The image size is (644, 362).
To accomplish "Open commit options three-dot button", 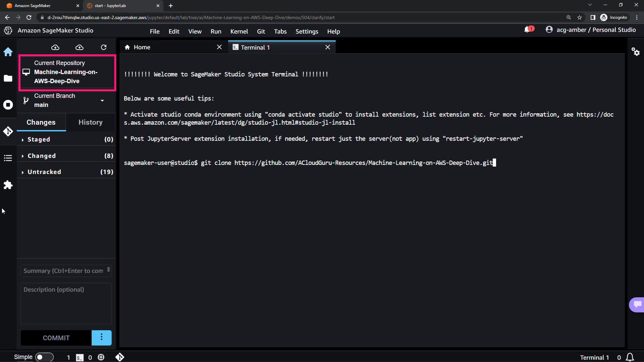I will 102,338.
